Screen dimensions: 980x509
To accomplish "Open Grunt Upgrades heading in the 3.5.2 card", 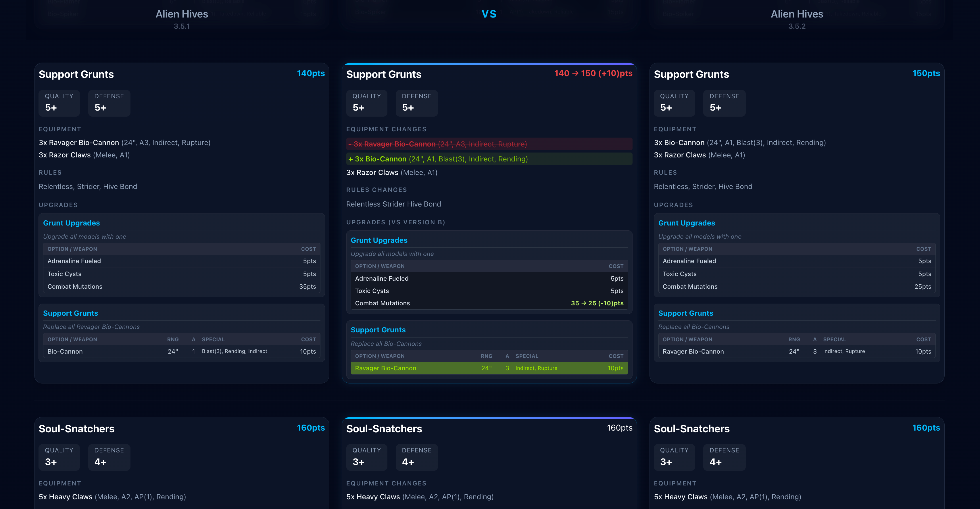I will (x=686, y=223).
